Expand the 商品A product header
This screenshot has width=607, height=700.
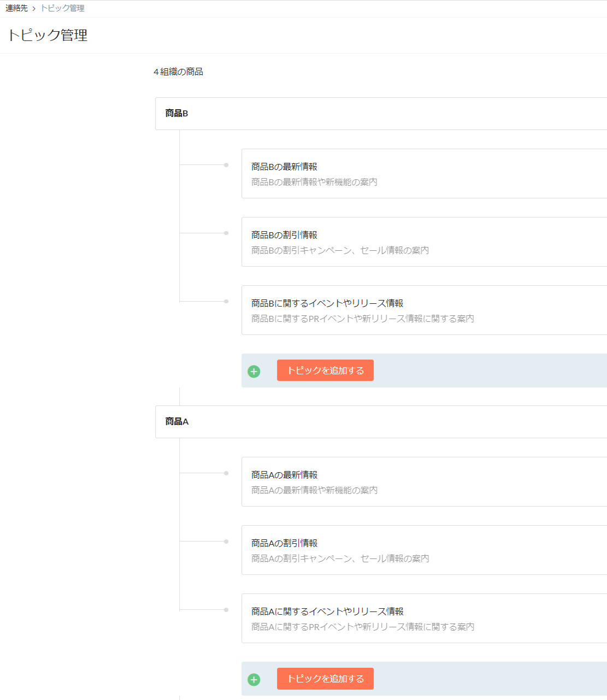pyautogui.click(x=380, y=422)
